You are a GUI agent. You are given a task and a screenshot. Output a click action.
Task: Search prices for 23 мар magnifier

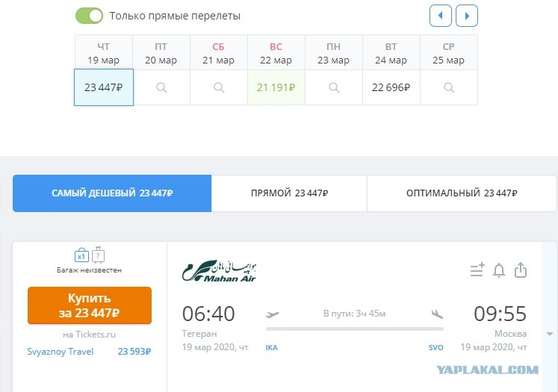click(334, 87)
